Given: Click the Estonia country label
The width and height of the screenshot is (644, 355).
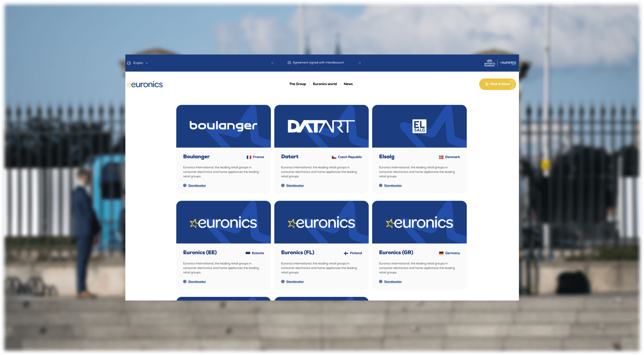Looking at the screenshot, I should point(258,253).
